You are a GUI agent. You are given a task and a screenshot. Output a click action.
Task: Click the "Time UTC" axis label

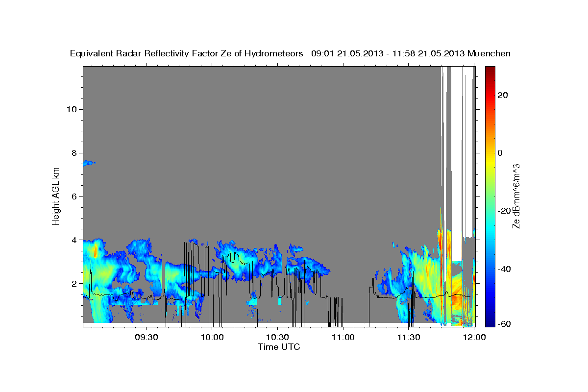click(279, 347)
